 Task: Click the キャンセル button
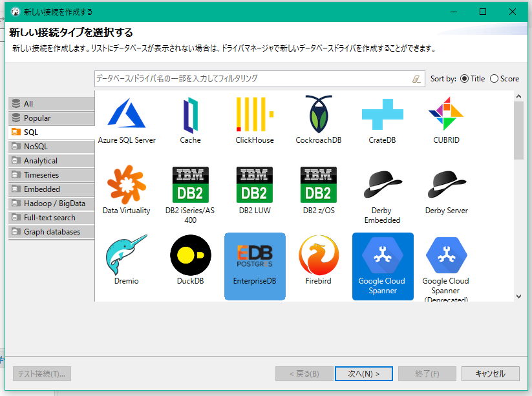click(x=490, y=373)
